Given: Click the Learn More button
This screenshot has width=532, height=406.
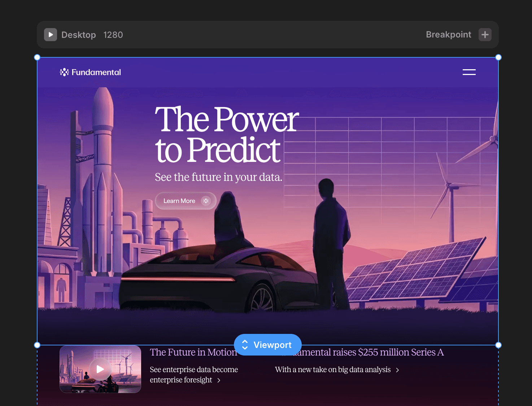Looking at the screenshot, I should [186, 201].
